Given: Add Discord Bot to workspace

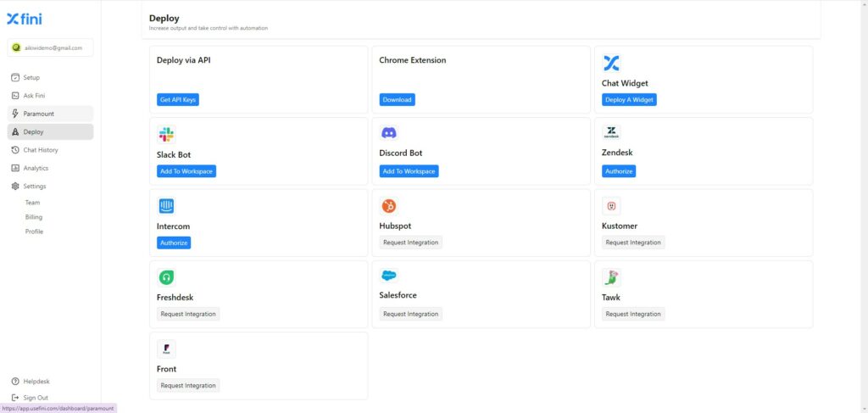Looking at the screenshot, I should pyautogui.click(x=409, y=171).
